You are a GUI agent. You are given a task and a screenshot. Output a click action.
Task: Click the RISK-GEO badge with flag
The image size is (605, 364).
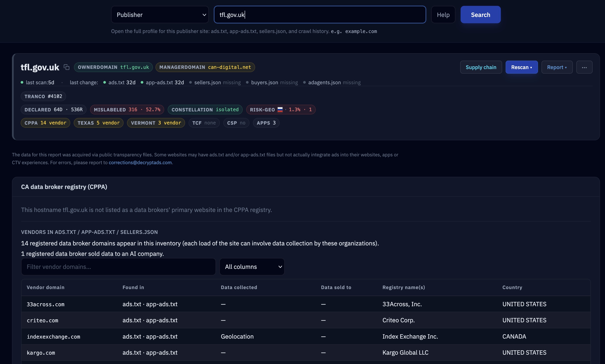[281, 110]
